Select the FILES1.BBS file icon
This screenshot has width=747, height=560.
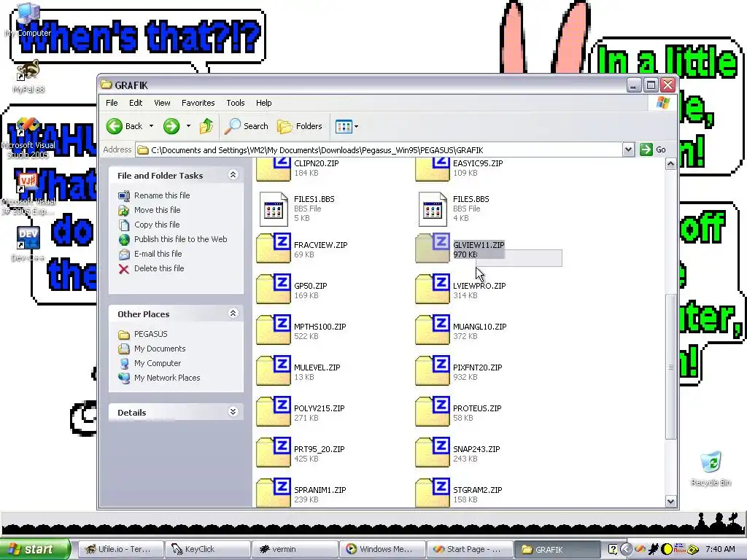coord(274,209)
